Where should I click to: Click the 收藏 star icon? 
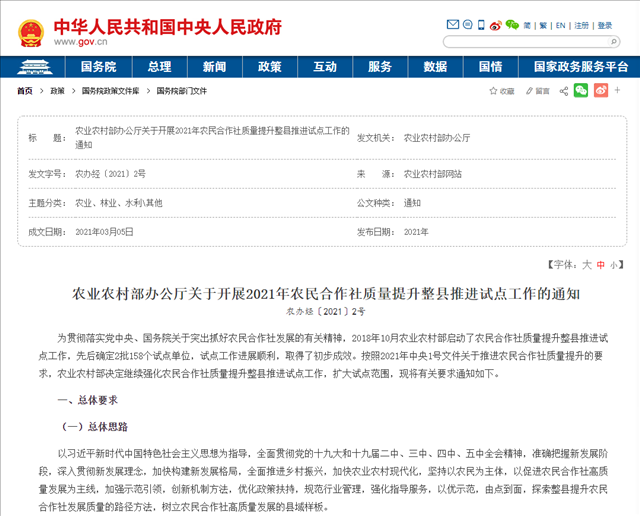pyautogui.click(x=493, y=91)
